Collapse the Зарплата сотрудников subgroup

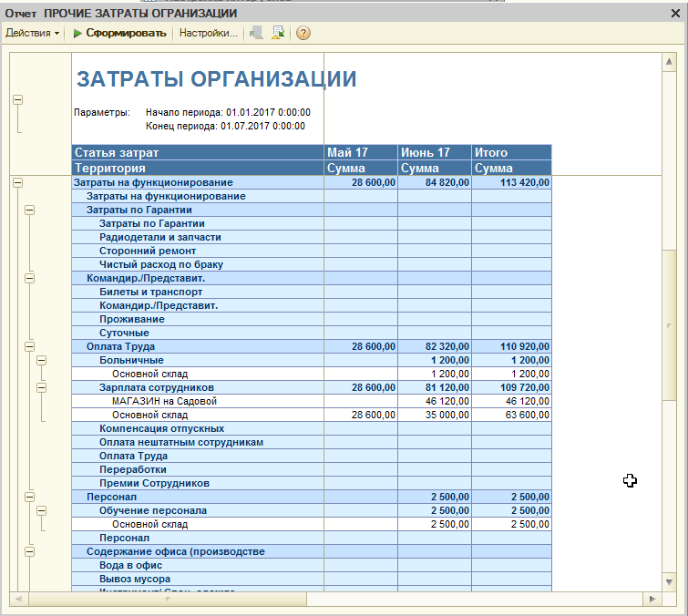coord(41,388)
